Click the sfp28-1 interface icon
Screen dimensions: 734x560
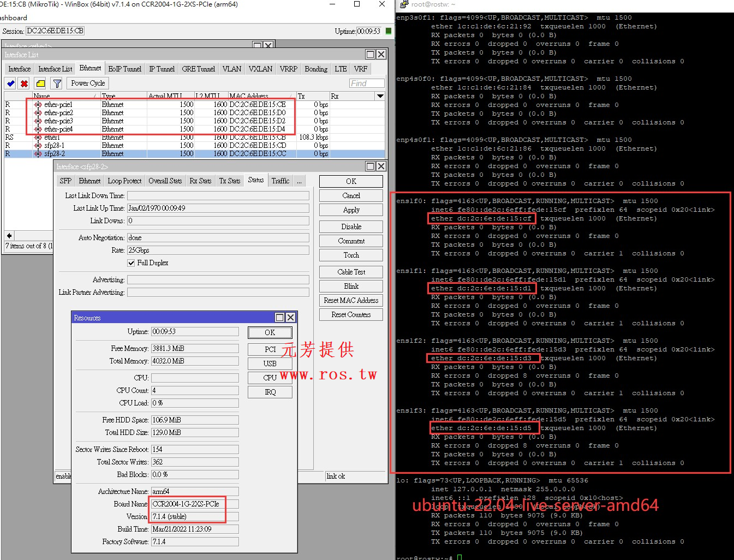pyautogui.click(x=38, y=146)
